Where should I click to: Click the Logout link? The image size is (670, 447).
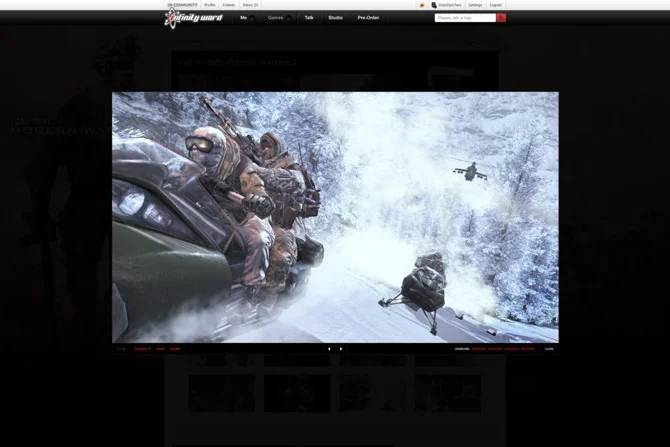coord(496,5)
